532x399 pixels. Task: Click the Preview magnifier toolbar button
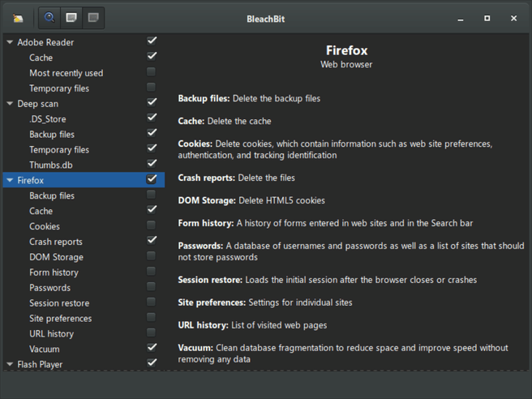(x=49, y=18)
